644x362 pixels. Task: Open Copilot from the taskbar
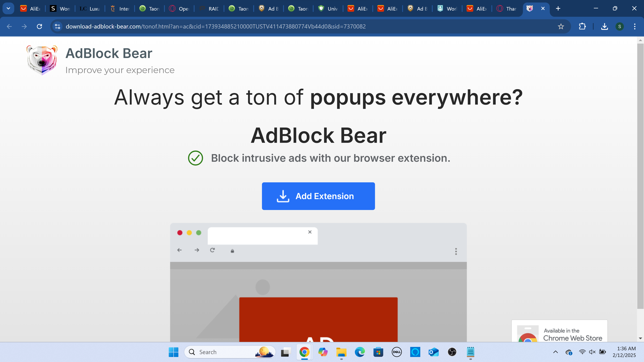[x=323, y=352]
